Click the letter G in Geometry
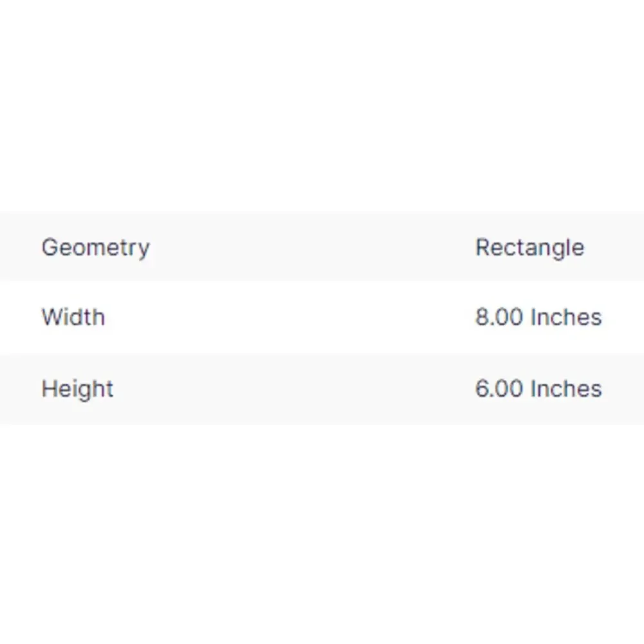Viewport: 644px width, 644px height. [x=50, y=247]
